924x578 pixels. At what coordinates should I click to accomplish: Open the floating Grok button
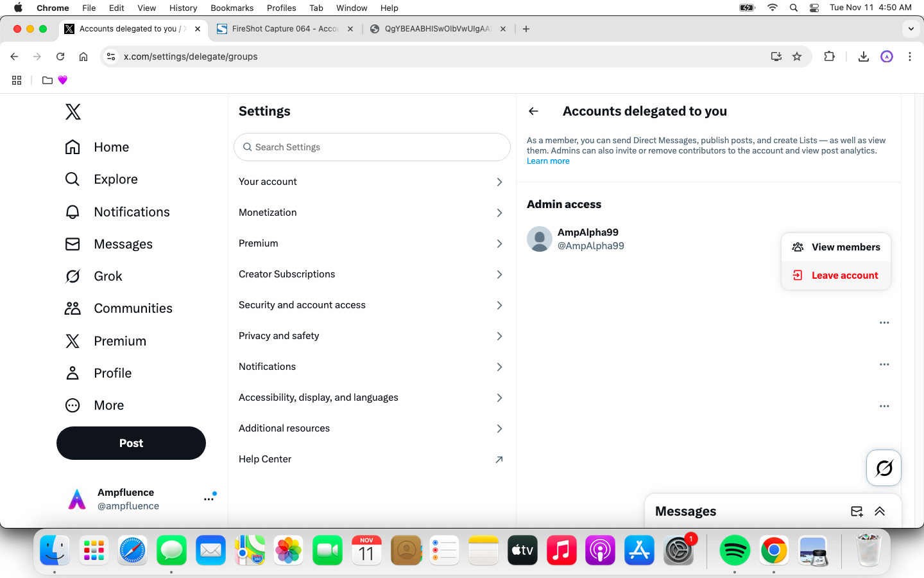[x=884, y=468]
